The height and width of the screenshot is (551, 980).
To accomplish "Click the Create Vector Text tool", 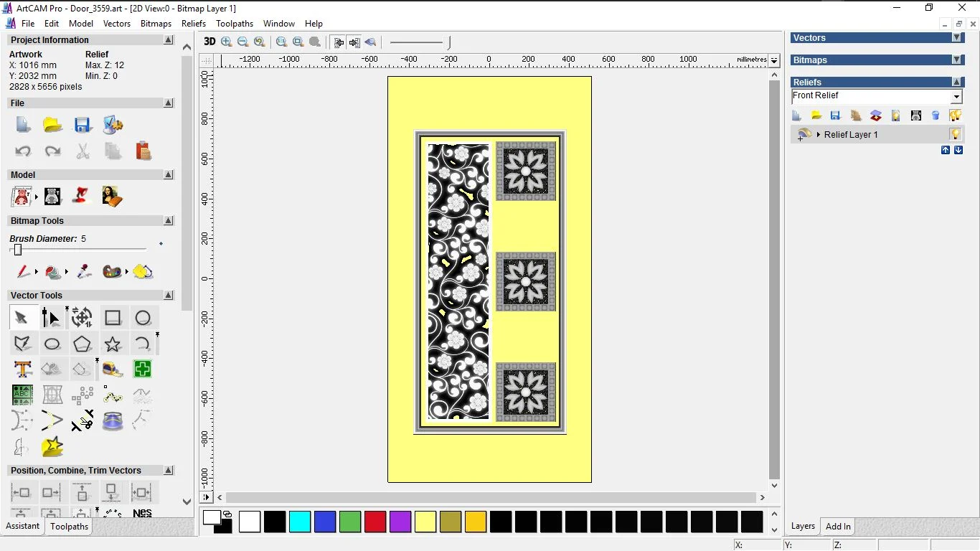I will click(23, 369).
